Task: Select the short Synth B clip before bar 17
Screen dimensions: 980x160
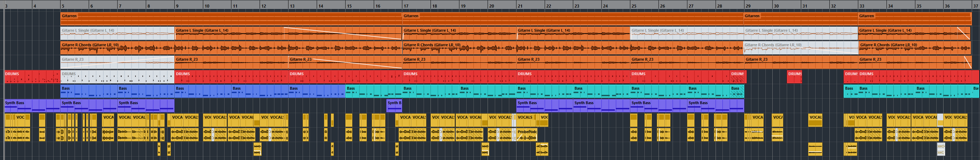Action: (394, 106)
